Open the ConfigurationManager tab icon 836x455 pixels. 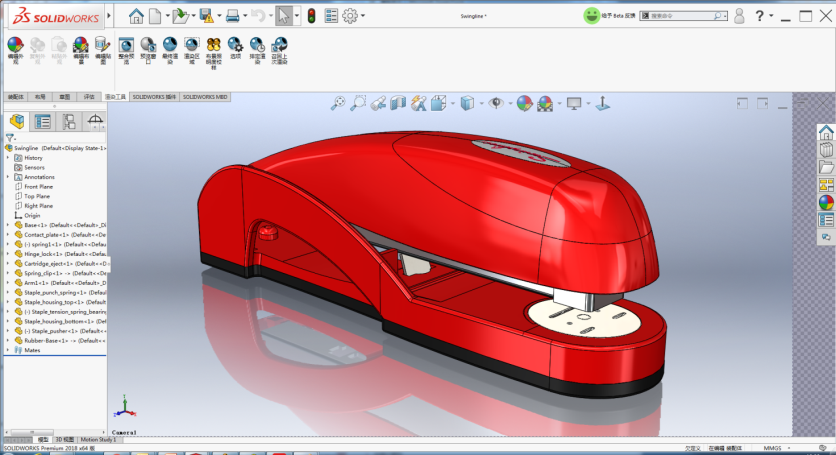point(69,122)
